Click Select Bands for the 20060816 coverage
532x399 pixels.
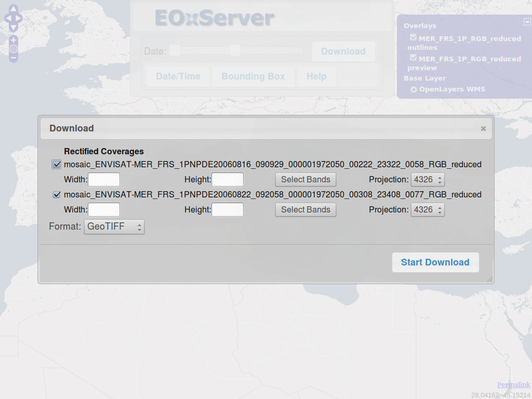[305, 179]
